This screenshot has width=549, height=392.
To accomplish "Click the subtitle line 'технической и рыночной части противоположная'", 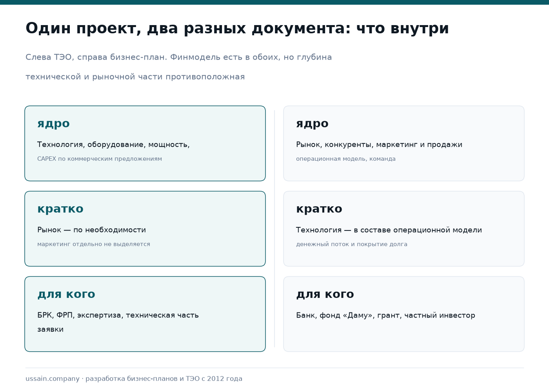I will click(135, 77).
